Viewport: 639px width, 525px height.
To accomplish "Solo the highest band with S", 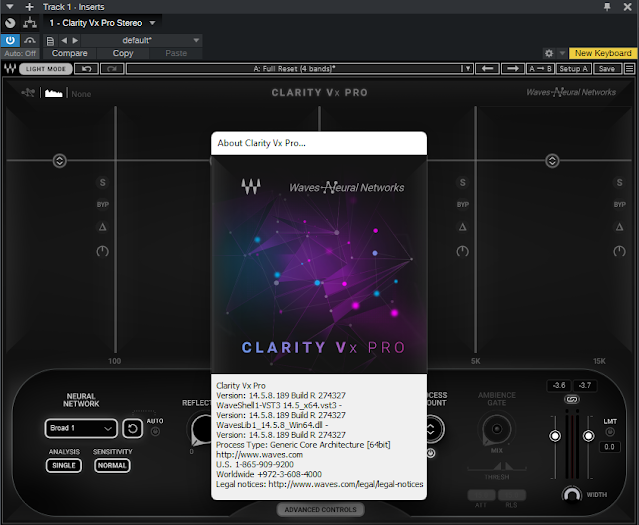I will pos(619,183).
